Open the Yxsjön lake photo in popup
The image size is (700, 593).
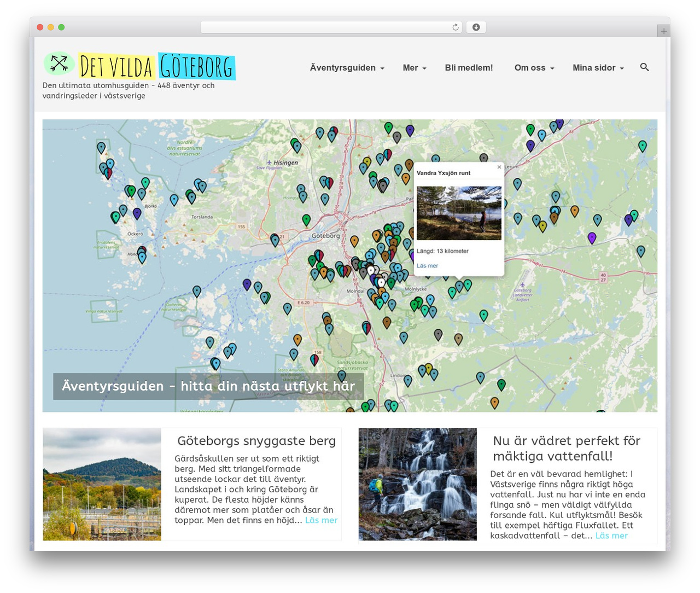(459, 213)
